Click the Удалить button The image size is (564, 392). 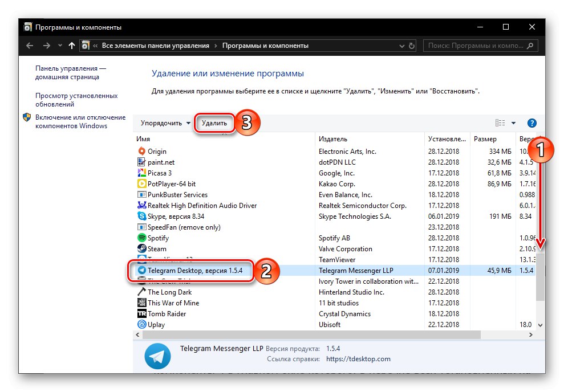pos(214,123)
